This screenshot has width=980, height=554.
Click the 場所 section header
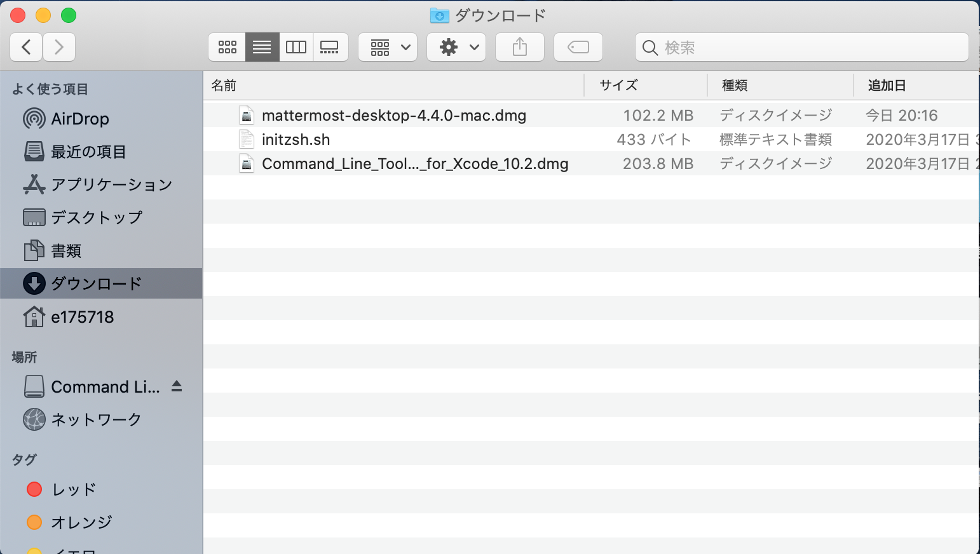(x=24, y=357)
